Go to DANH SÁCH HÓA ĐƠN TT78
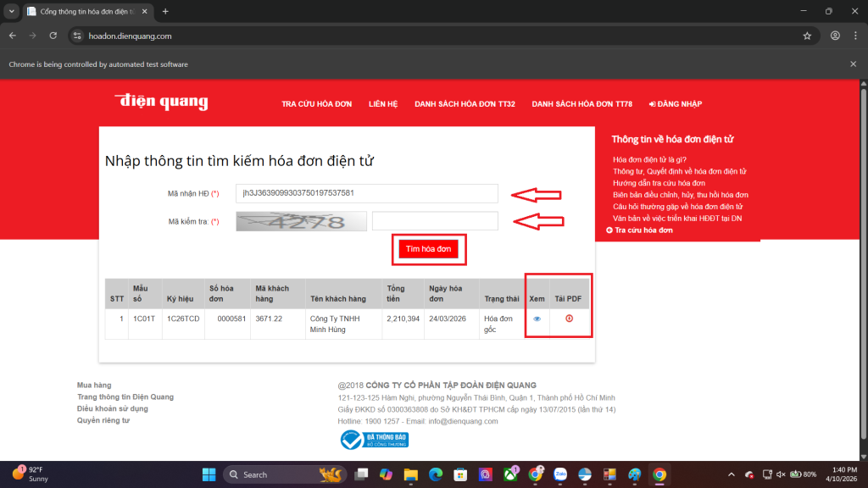The width and height of the screenshot is (868, 488). click(x=581, y=104)
